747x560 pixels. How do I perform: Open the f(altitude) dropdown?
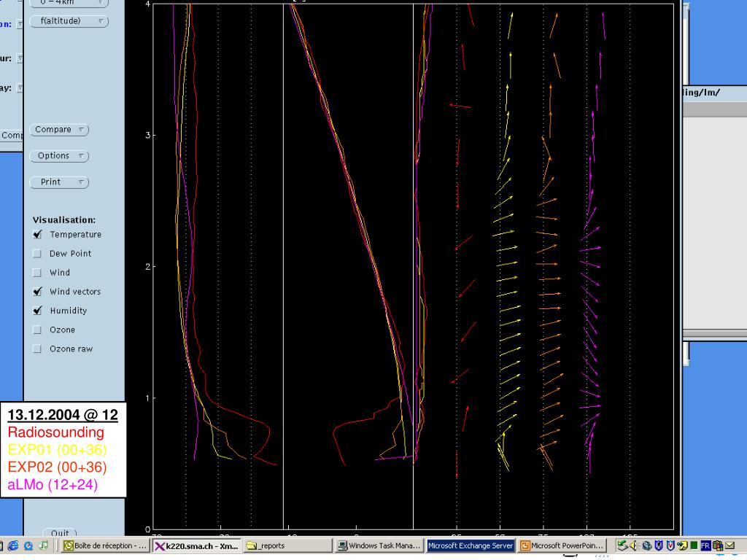(x=69, y=21)
